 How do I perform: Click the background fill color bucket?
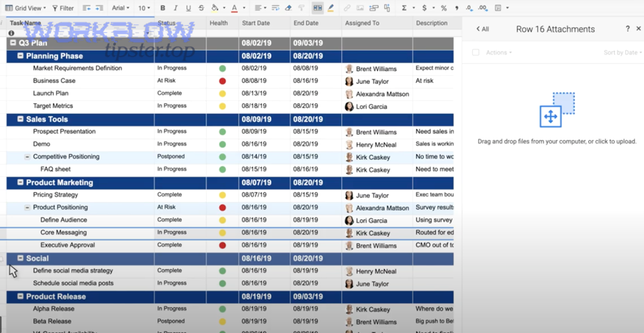pos(215,8)
